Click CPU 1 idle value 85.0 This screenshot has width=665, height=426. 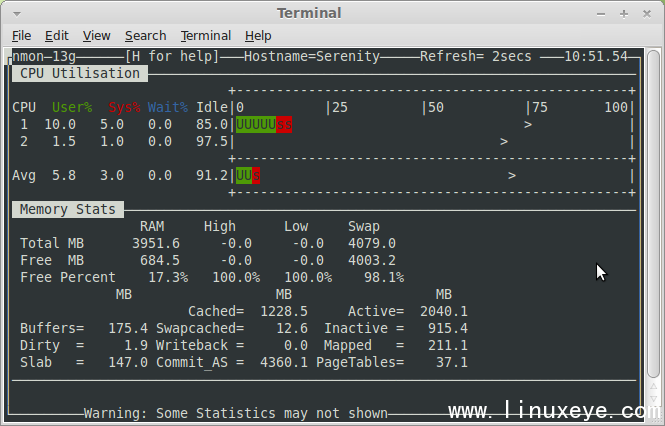[x=212, y=125]
